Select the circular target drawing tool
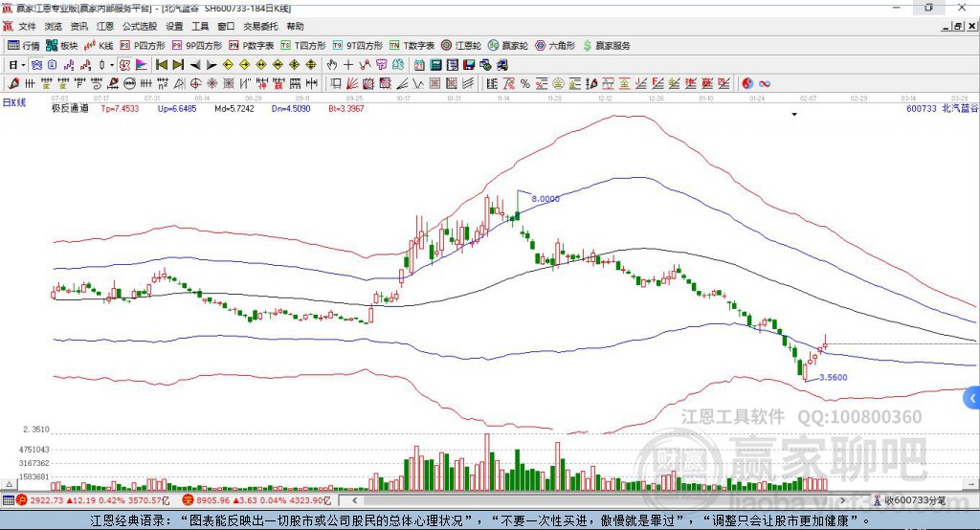The width and height of the screenshot is (980, 530). pyautogui.click(x=195, y=84)
